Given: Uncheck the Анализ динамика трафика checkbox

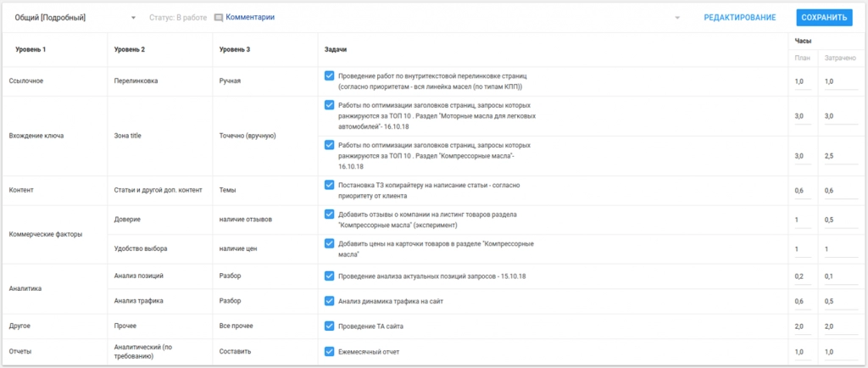Looking at the screenshot, I should point(330,301).
